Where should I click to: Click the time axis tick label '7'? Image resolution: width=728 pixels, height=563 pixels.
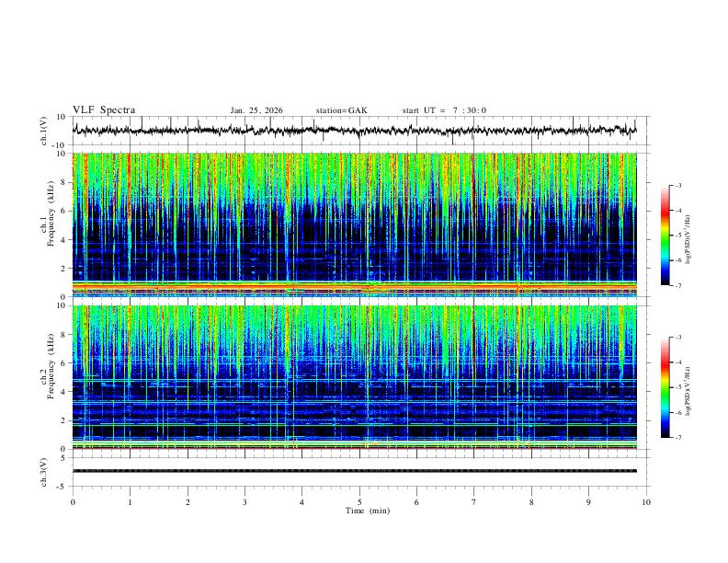coord(474,502)
